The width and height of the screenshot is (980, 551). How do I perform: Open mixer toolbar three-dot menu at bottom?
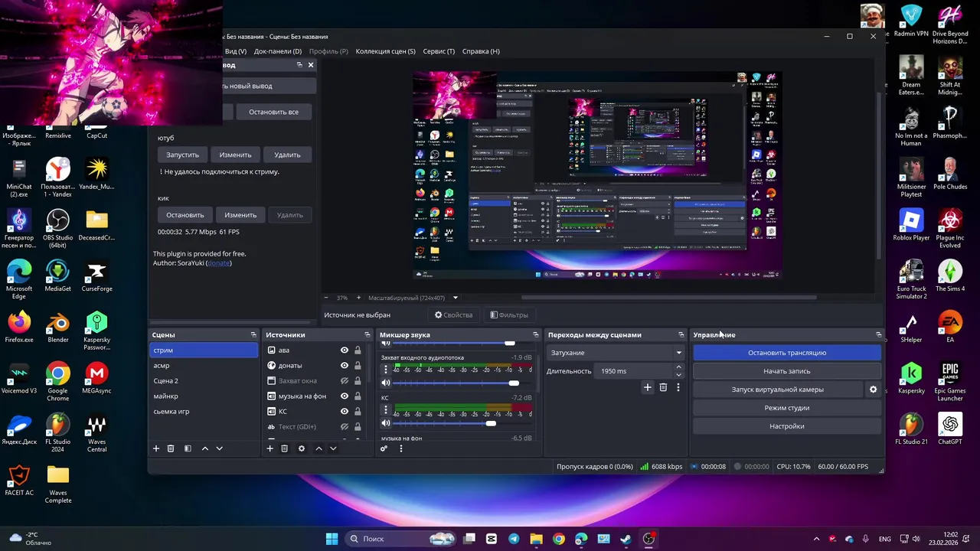pos(400,448)
